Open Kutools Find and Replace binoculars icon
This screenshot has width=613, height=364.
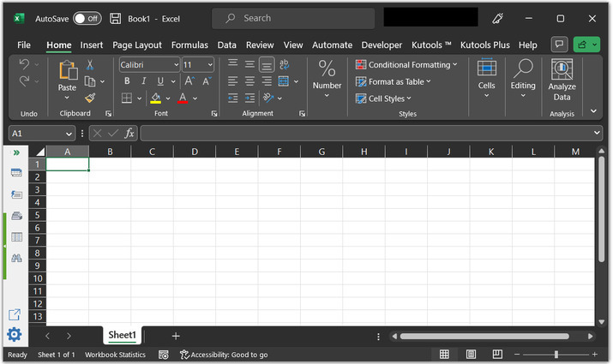pyautogui.click(x=16, y=258)
